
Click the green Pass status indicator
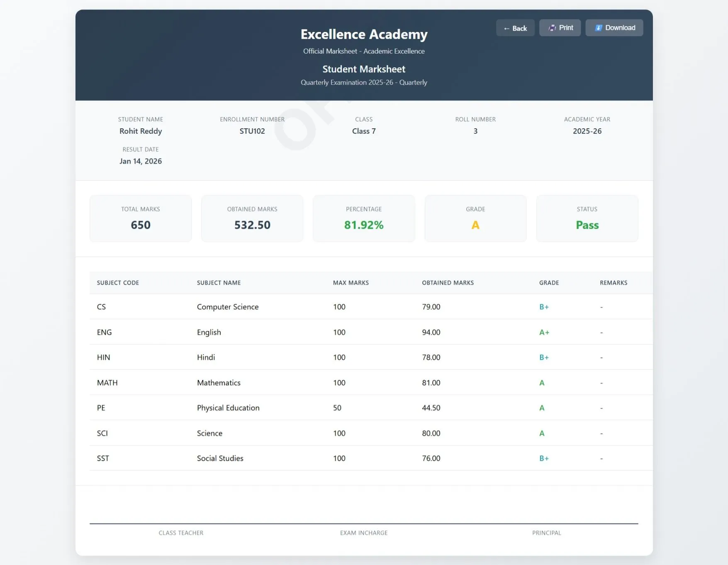pos(587,225)
